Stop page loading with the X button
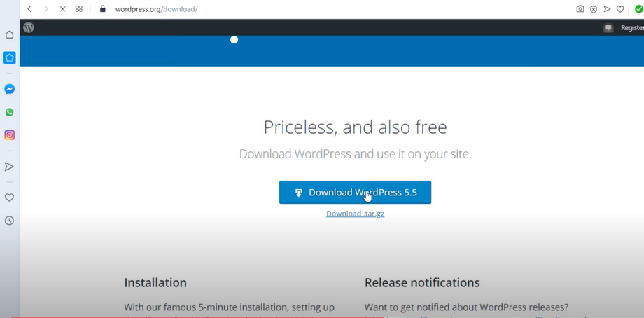644x318 pixels. (x=62, y=8)
